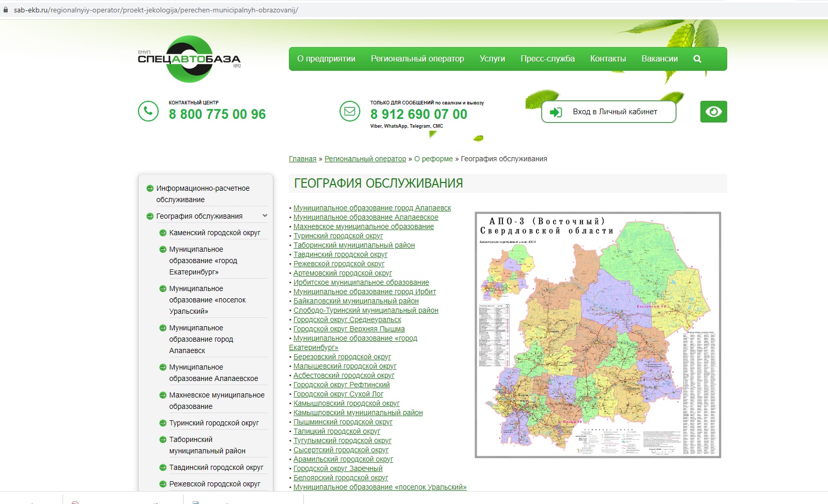
Task: Collapse the География обслуживания sidebar section
Action: 265,216
